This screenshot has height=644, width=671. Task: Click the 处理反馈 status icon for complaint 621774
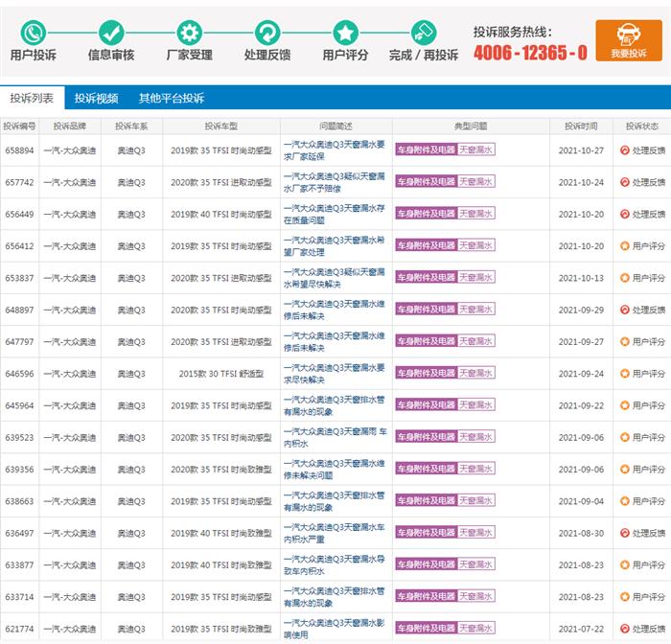pyautogui.click(x=624, y=629)
